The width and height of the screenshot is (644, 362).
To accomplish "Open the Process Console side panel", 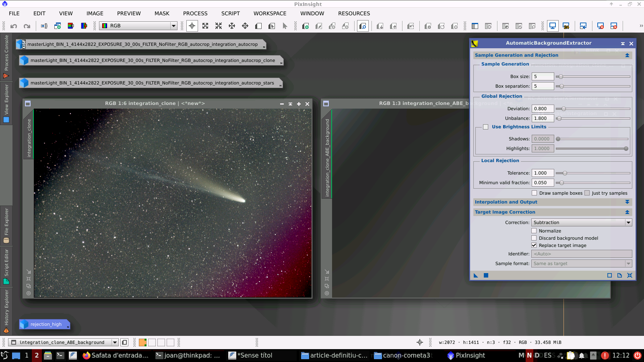I will coord(6,56).
